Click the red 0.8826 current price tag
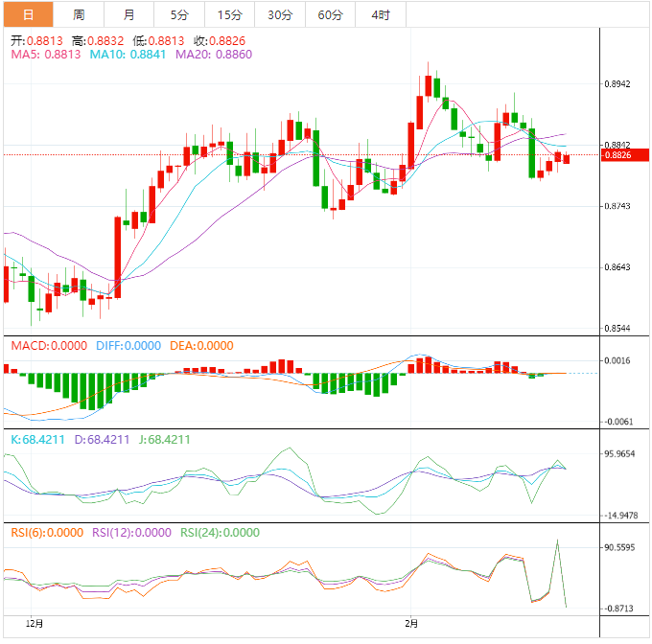 (624, 155)
